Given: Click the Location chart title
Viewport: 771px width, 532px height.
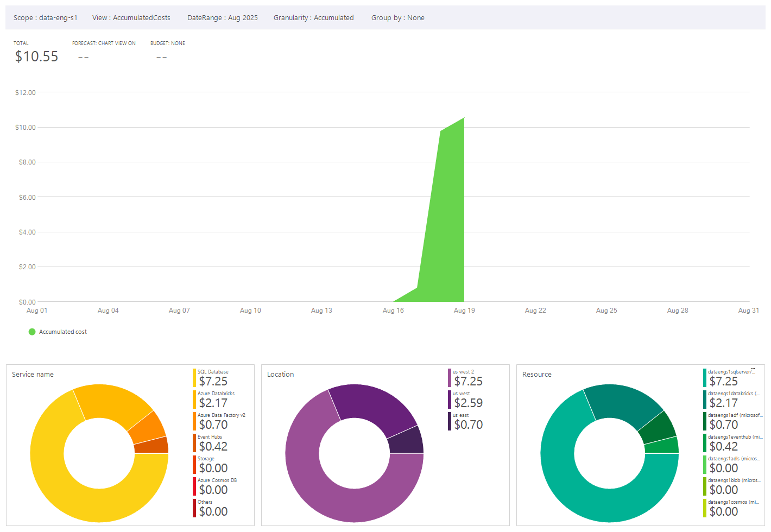Looking at the screenshot, I should [280, 375].
